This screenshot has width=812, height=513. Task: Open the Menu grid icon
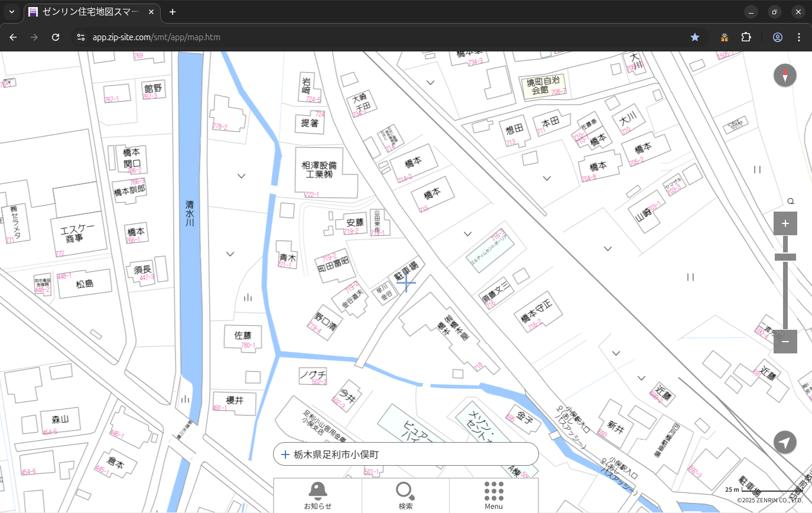coord(493,492)
